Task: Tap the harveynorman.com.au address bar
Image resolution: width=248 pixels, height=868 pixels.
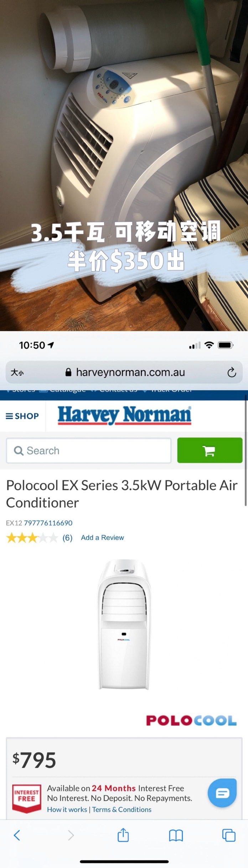Action: coord(124,372)
